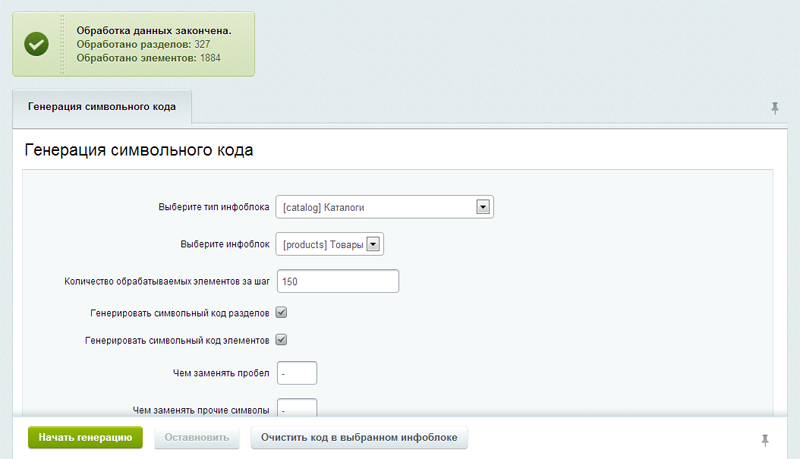Click 'Очистить код в выбранном инфоблоке' button
This screenshot has width=800, height=459.
(x=359, y=438)
